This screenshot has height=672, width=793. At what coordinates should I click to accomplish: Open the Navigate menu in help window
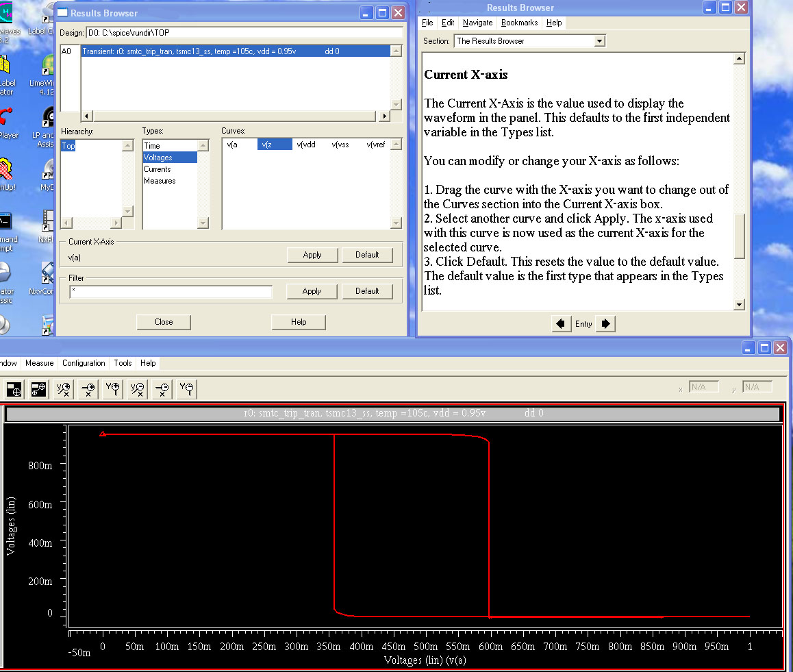tap(477, 23)
